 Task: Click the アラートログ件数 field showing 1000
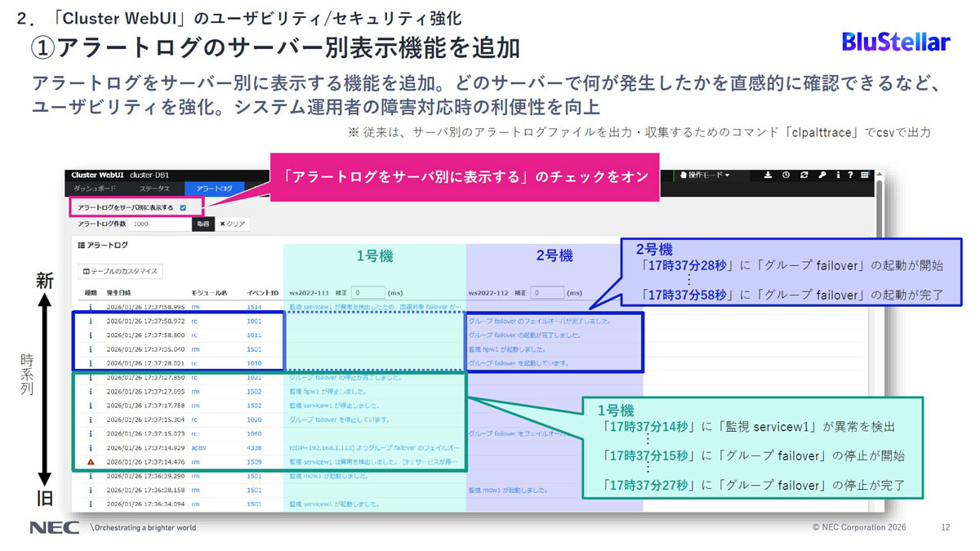coord(159,224)
